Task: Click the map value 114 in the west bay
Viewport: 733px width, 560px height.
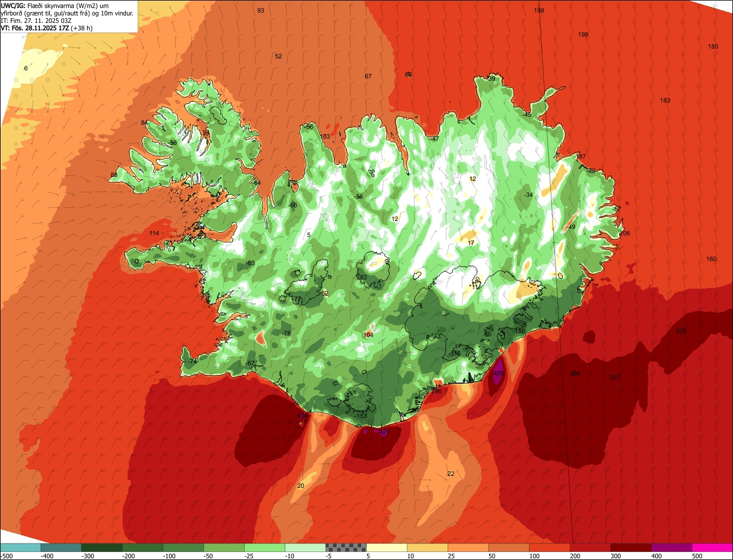Action: (154, 234)
